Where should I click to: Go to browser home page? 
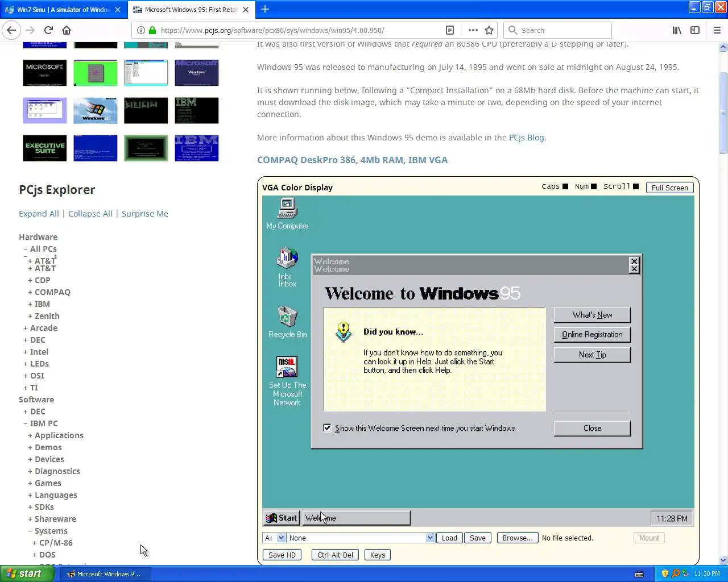pyautogui.click(x=67, y=30)
